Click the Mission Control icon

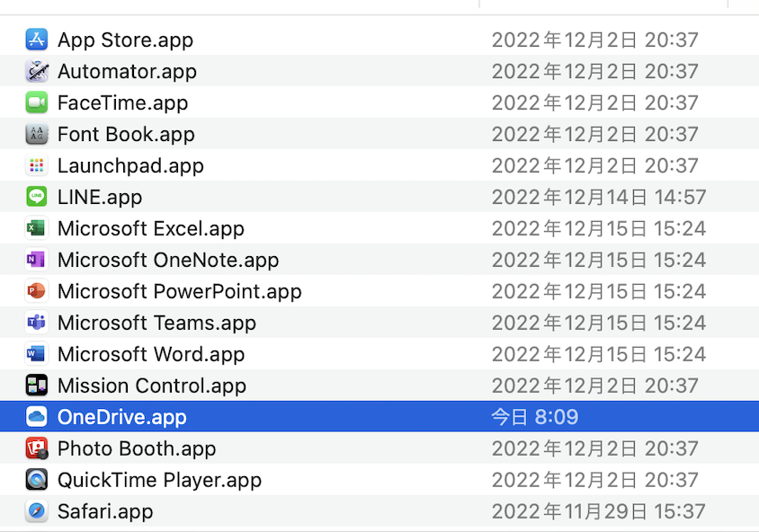[37, 386]
